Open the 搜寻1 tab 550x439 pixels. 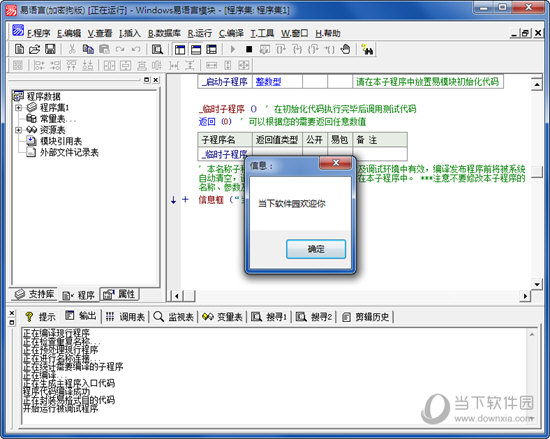point(269,317)
